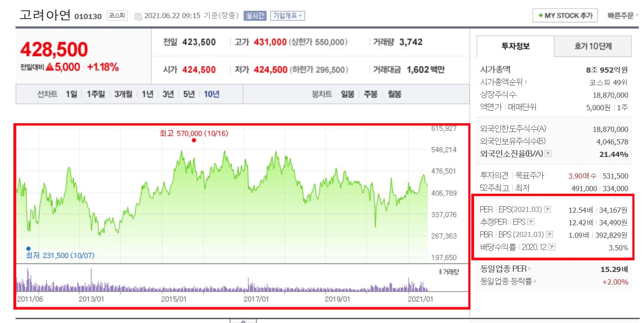Screen dimensions: 644x323
Task: Open help icon next to PER EPS(2021.03)
Action: tap(547, 210)
